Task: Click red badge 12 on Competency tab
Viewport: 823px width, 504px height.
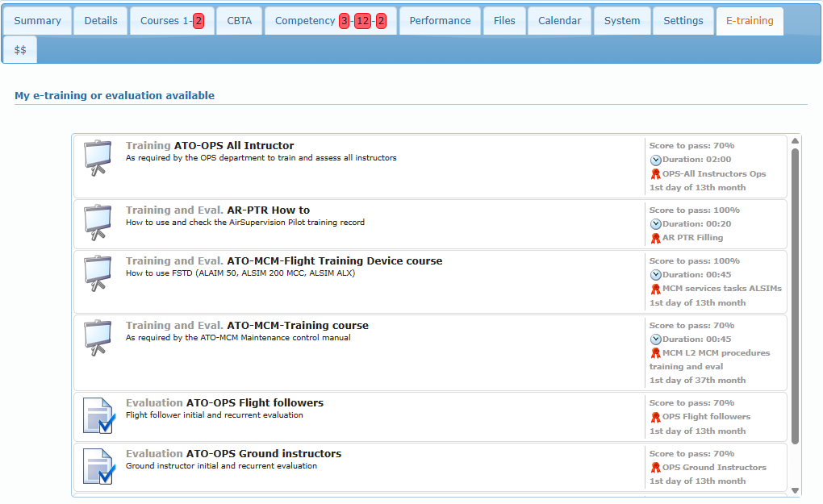Action: [x=363, y=21]
